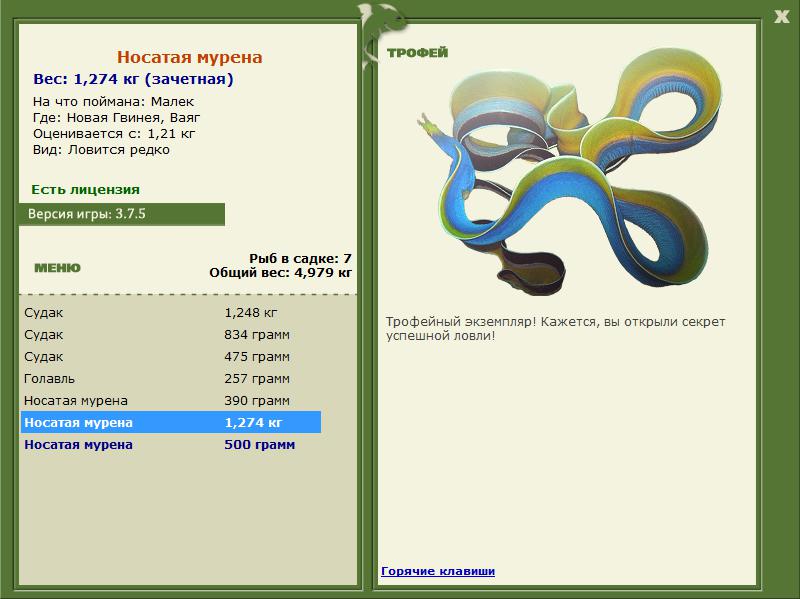This screenshot has width=800, height=599.
Task: Select the Судак 834 грамм row
Action: tap(171, 335)
